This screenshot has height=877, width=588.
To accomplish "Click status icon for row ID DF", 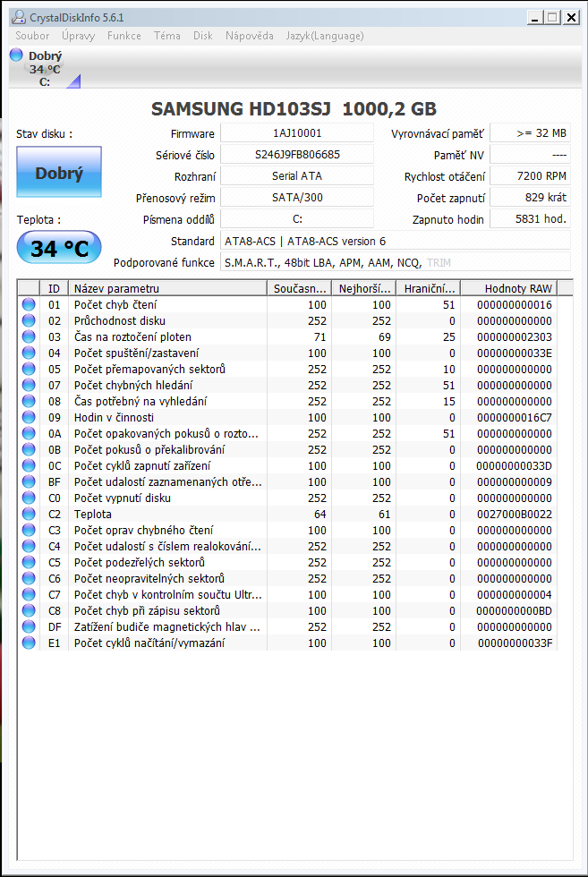I will click(29, 627).
